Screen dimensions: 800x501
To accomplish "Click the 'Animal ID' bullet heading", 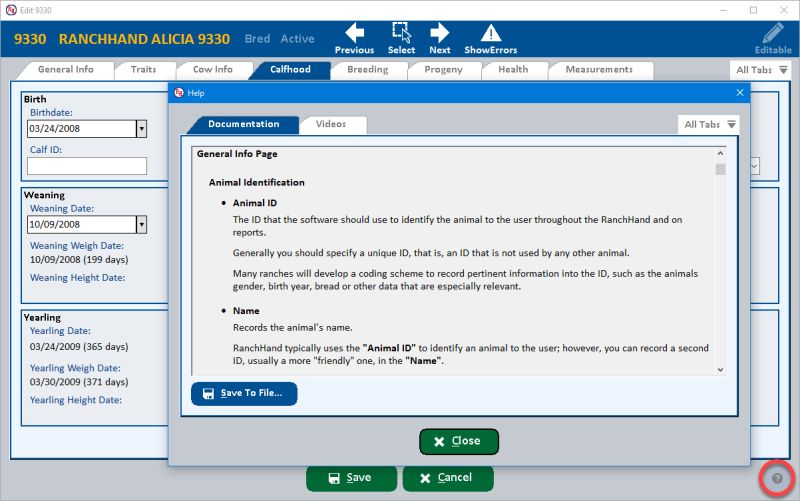I will coord(255,203).
